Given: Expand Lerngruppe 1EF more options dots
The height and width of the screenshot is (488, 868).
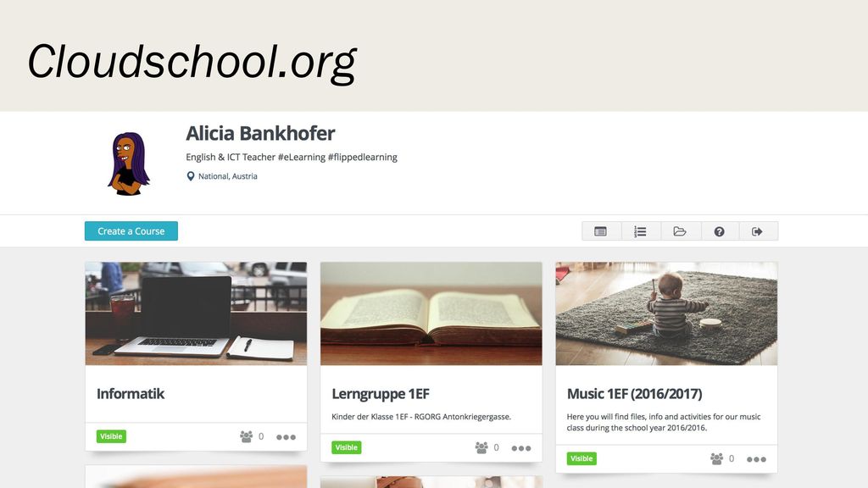Looking at the screenshot, I should coord(521,448).
